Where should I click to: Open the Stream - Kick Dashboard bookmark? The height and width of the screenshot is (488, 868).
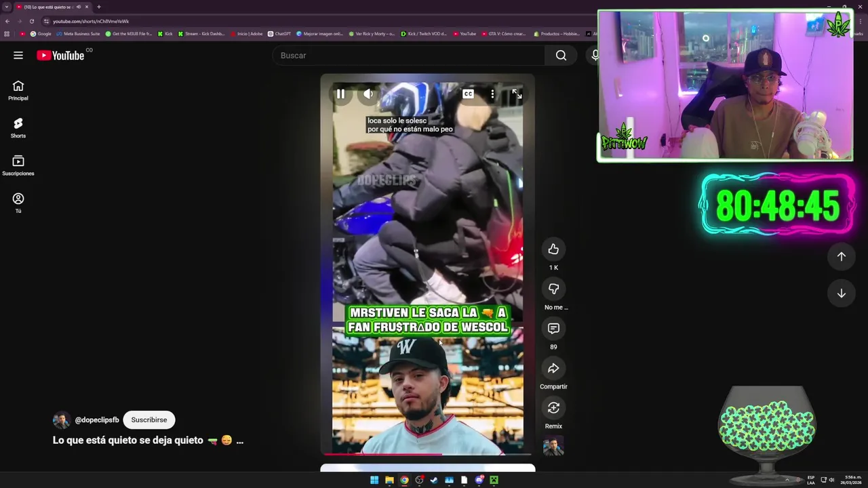coord(201,33)
